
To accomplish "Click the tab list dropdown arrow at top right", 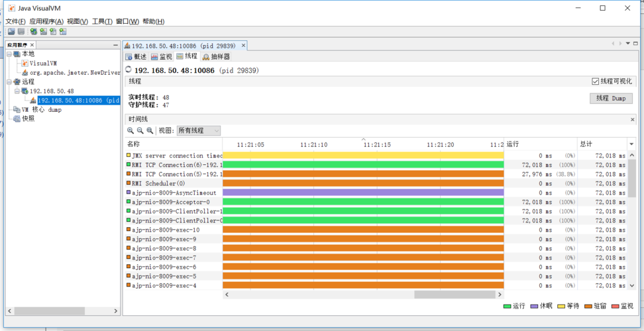I will tap(627, 43).
